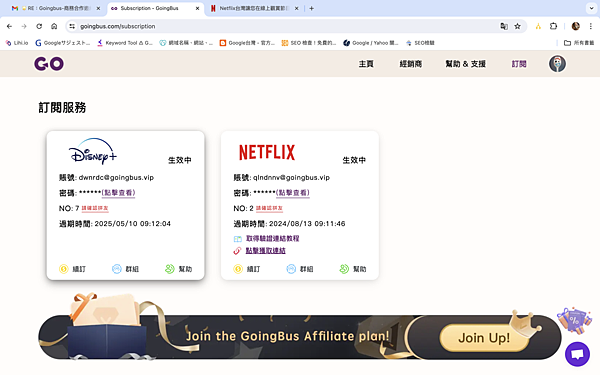
Task: Bookmark this page with the star icon
Action: [517, 26]
